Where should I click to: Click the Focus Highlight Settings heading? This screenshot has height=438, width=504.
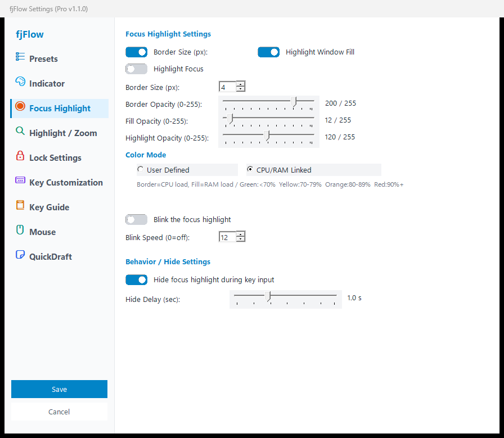pos(168,34)
